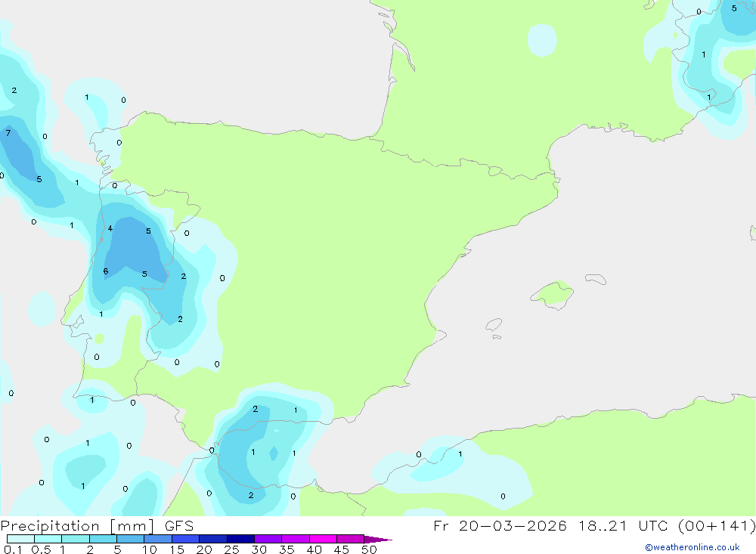
Task: Pick the purple swatch between 30 and 35
Action: click(268, 539)
